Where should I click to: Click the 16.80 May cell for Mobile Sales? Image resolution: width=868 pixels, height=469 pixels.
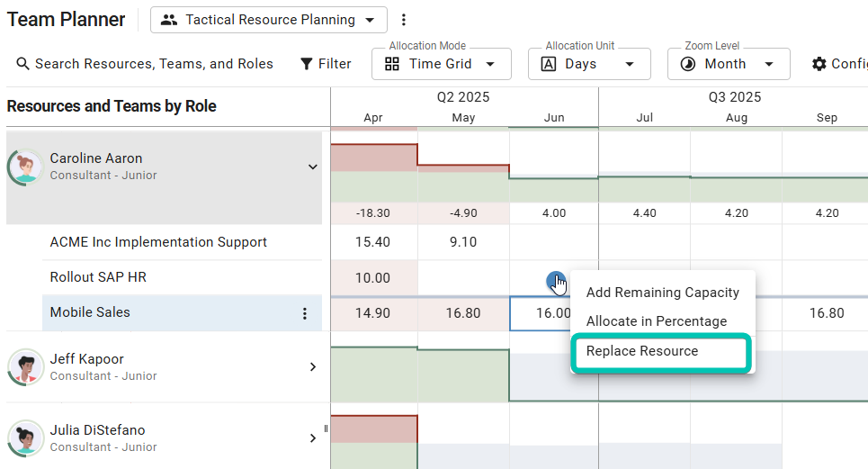pos(463,313)
